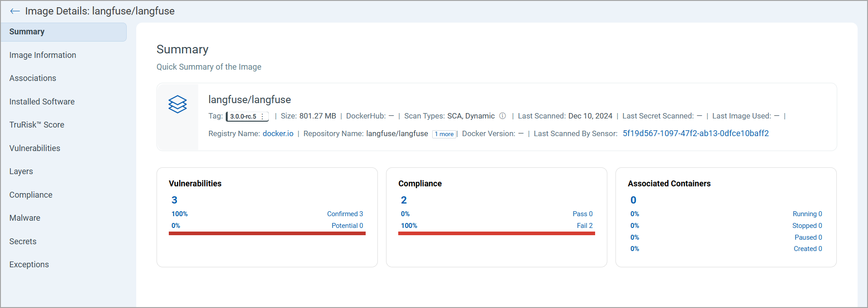
Task: Open the docker.io registry link
Action: pos(278,134)
